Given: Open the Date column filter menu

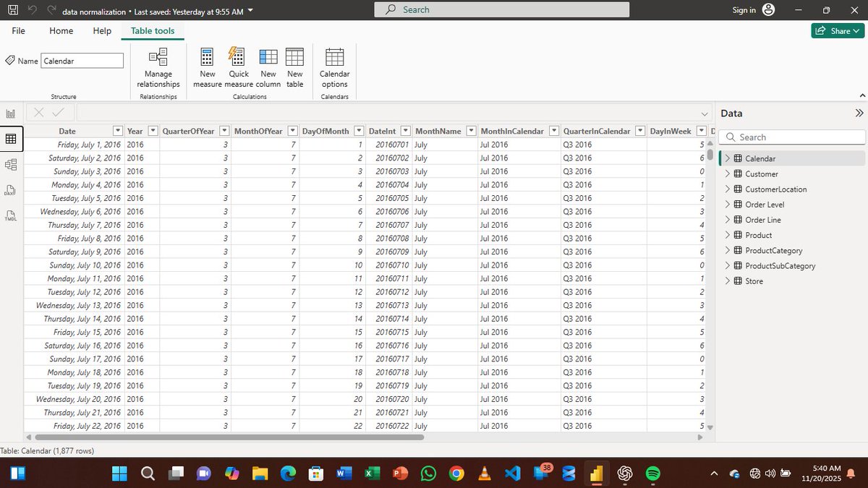Looking at the screenshot, I should (x=117, y=130).
